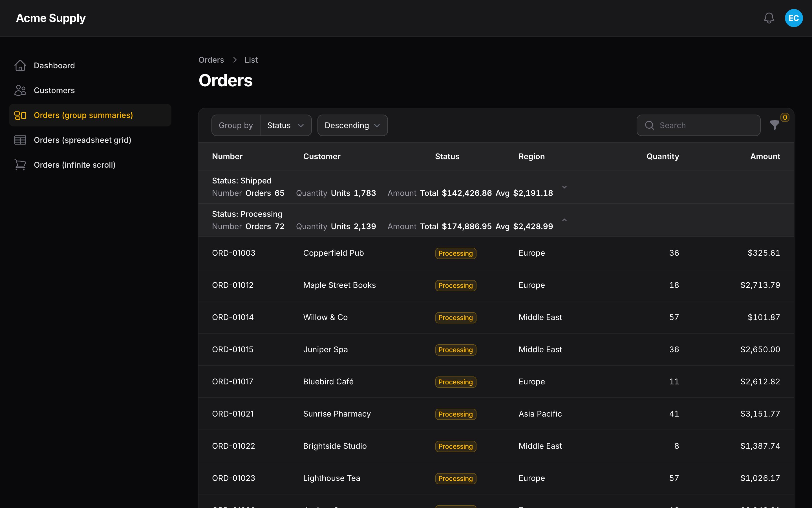Click the Orders group summaries icon
This screenshot has height=508, width=812.
20,115
